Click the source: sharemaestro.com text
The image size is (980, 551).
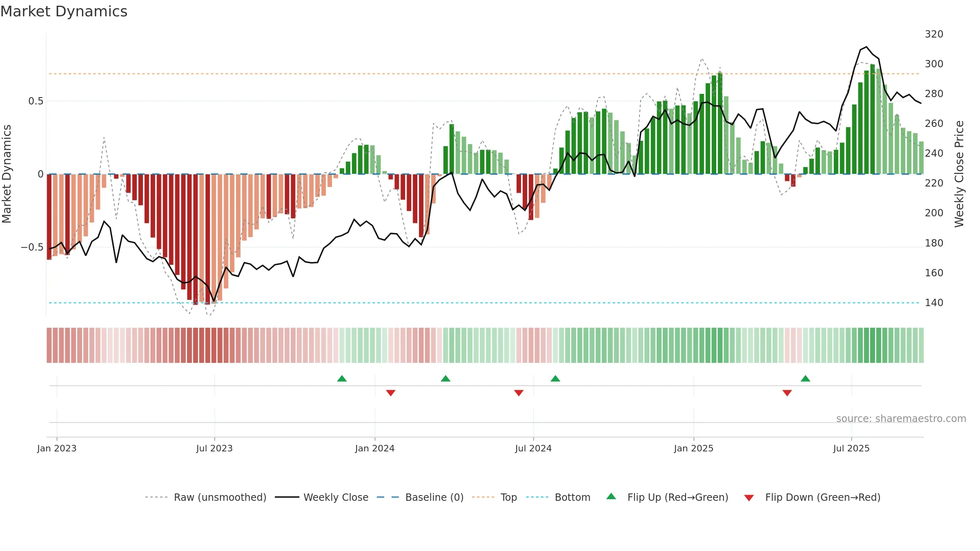point(901,419)
